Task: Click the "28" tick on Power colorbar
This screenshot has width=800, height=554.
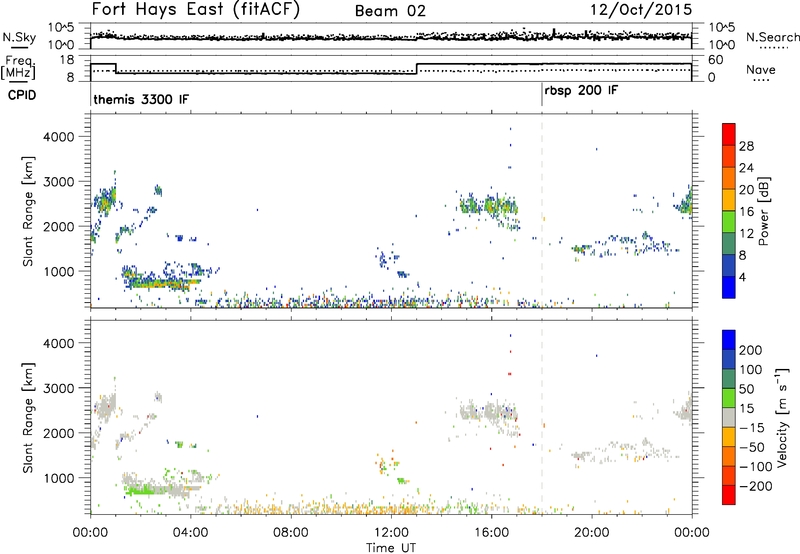Action: click(746, 146)
